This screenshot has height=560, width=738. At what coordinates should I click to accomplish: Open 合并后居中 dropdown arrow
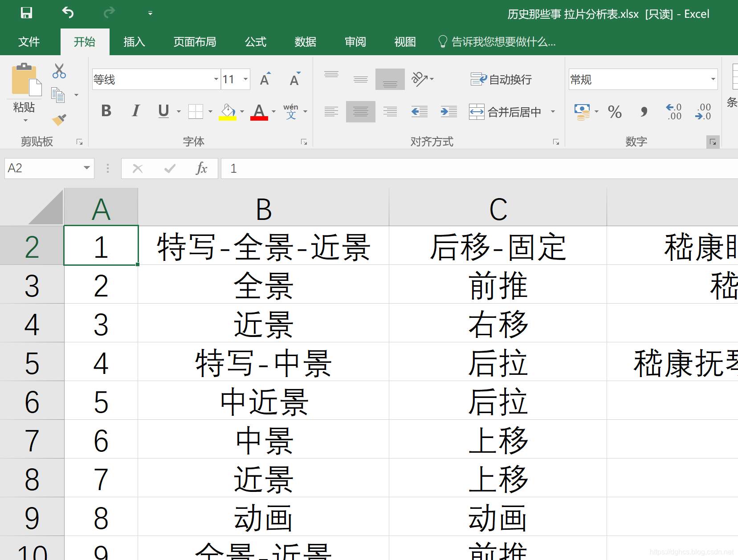(x=553, y=111)
